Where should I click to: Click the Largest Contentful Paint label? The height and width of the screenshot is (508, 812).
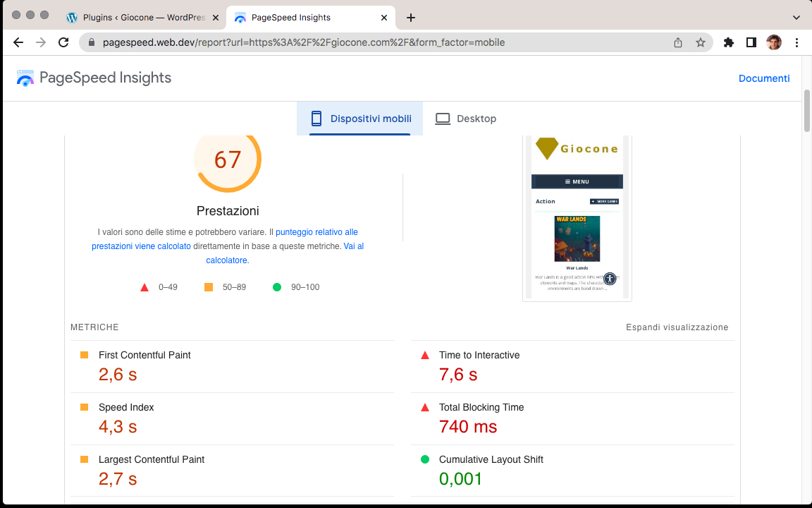[x=152, y=459]
